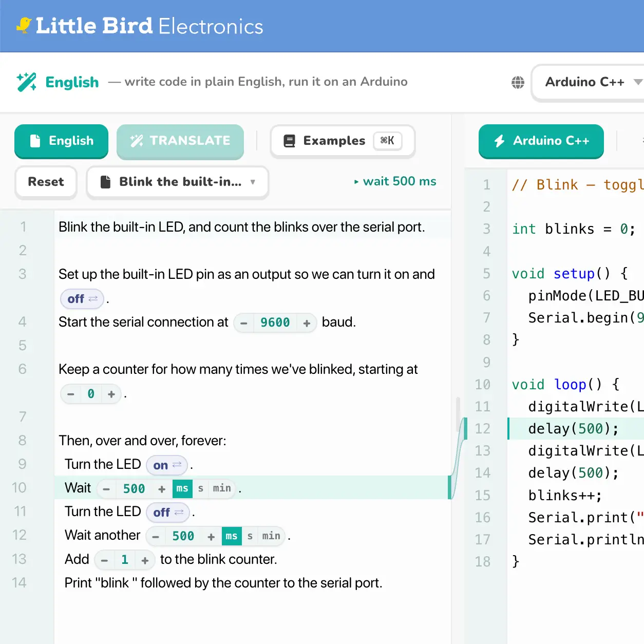The height and width of the screenshot is (644, 644).
Task: Click the 'blinks++;' code line
Action: pyautogui.click(x=565, y=496)
